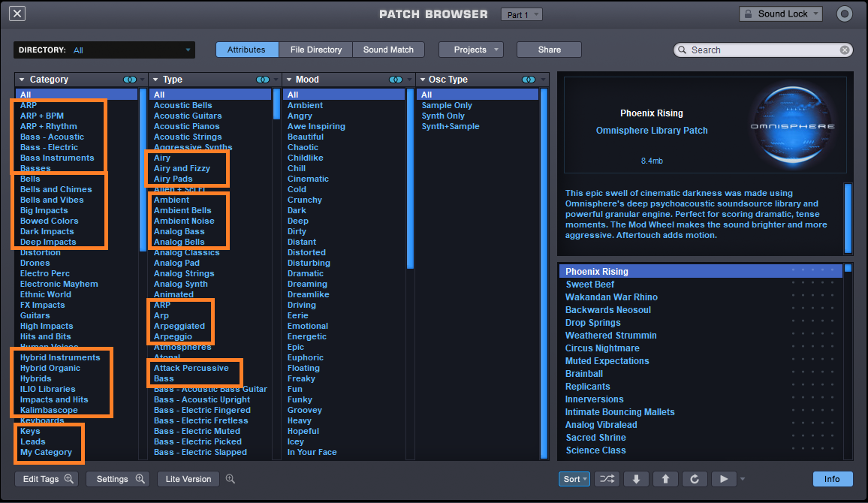
Task: Click the up-arrow icon in bottom toolbar
Action: 666,478
